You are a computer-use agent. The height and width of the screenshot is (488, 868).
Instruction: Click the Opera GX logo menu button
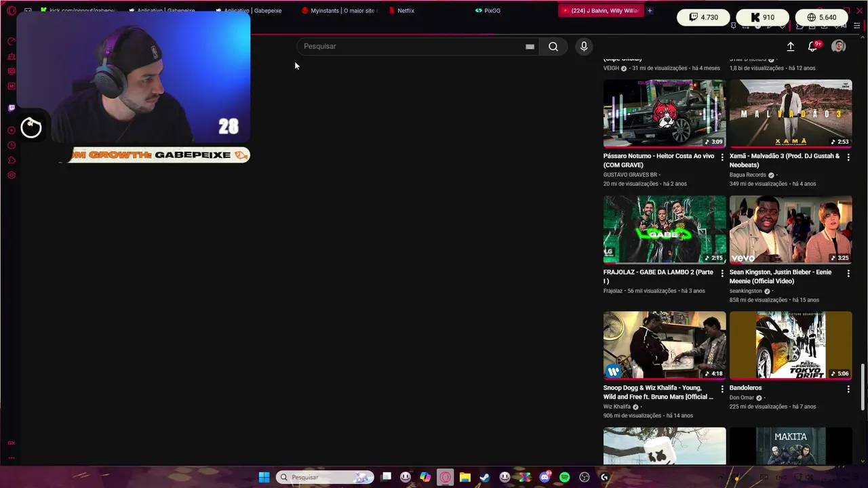pos(12,11)
